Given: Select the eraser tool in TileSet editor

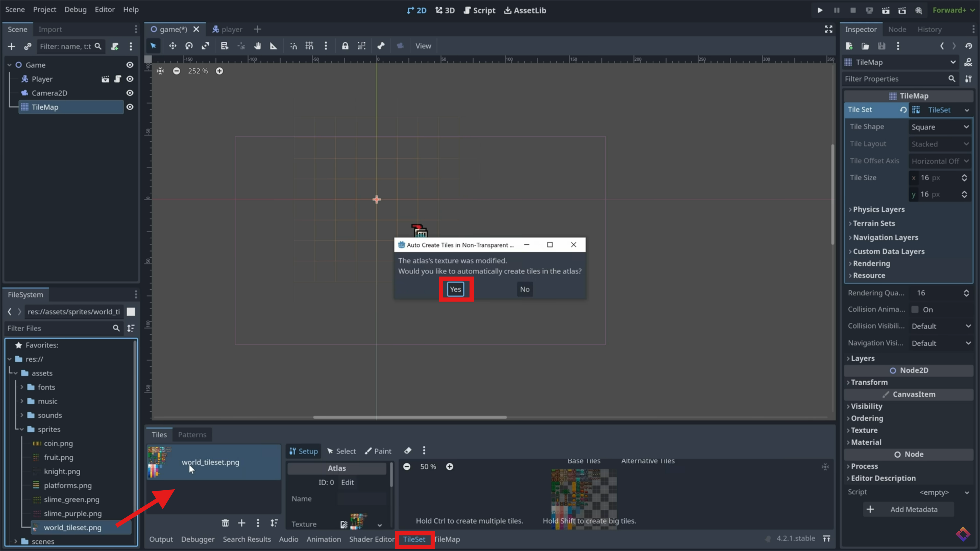Looking at the screenshot, I should [x=408, y=450].
